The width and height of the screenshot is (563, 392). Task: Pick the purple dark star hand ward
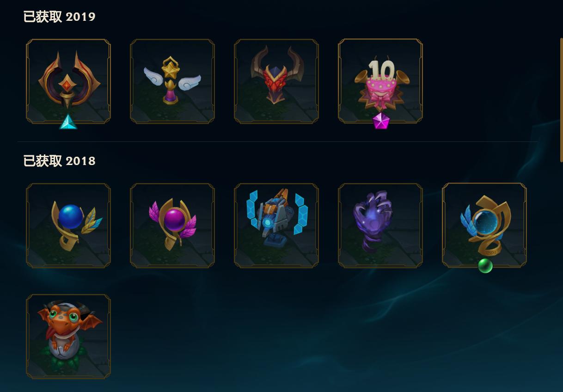380,226
